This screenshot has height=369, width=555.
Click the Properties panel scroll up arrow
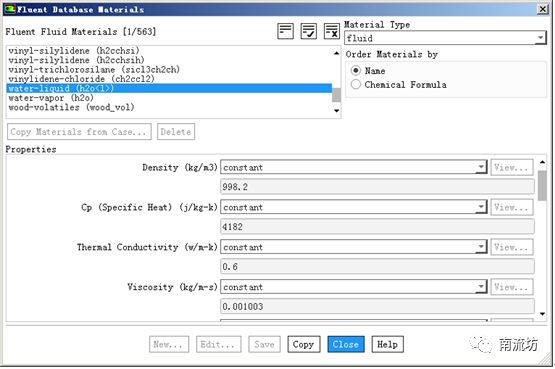point(542,162)
